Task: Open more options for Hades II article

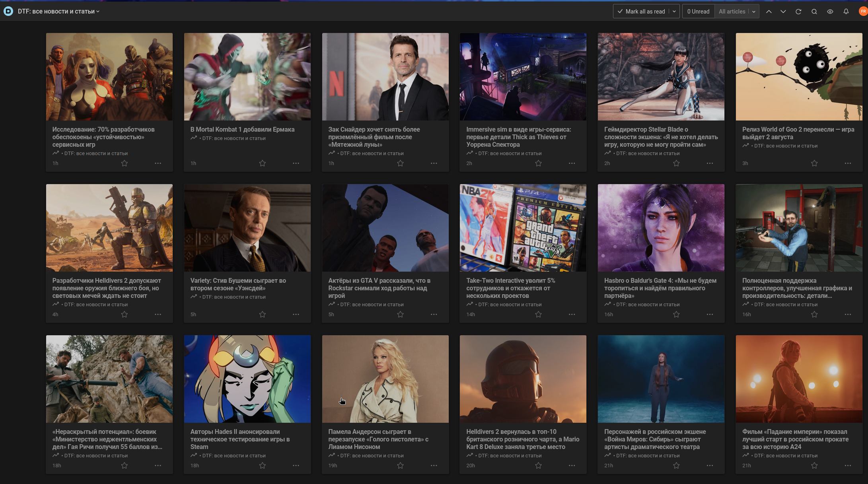Action: coord(296,466)
